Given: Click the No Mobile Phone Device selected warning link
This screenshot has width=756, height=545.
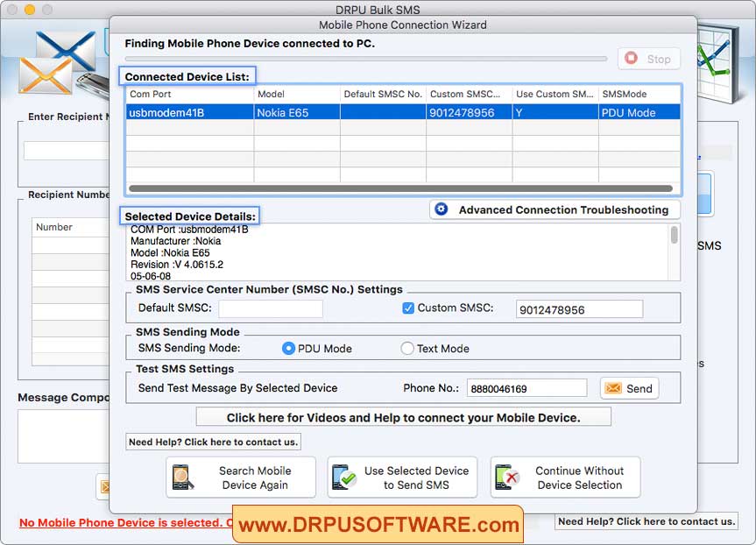Looking at the screenshot, I should (125, 523).
